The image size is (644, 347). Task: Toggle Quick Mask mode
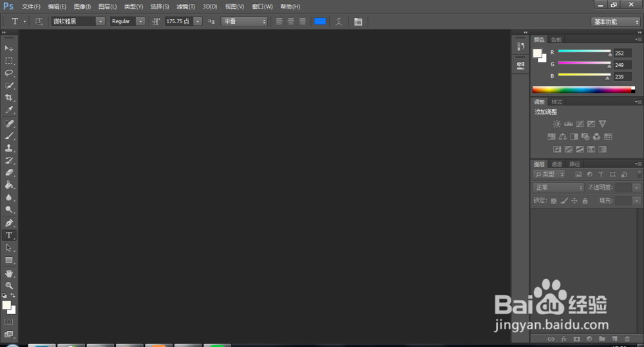(8, 322)
